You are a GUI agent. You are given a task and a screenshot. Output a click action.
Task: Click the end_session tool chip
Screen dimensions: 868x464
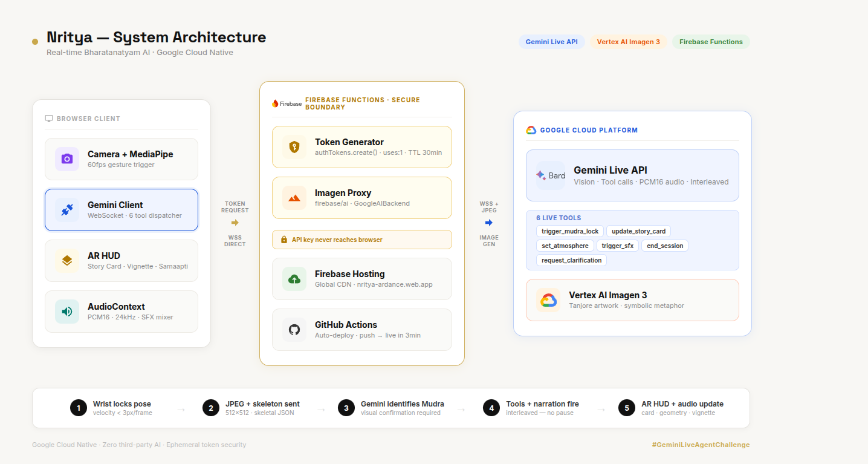click(665, 246)
